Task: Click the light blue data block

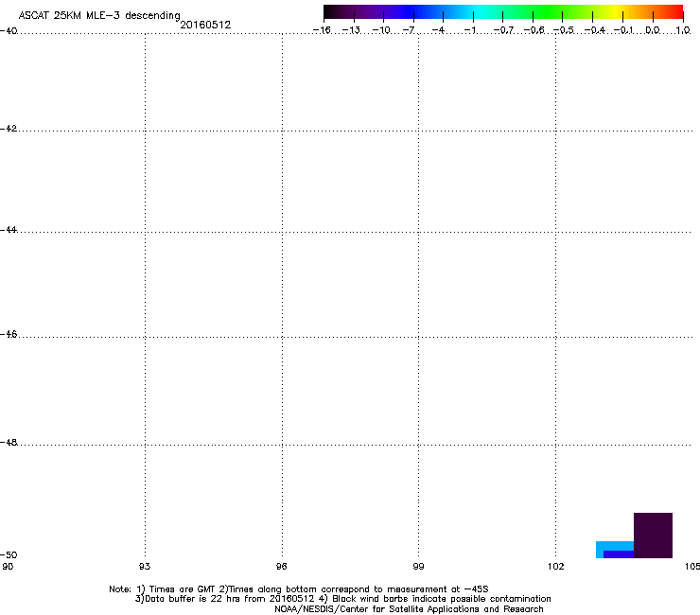Action: point(614,546)
